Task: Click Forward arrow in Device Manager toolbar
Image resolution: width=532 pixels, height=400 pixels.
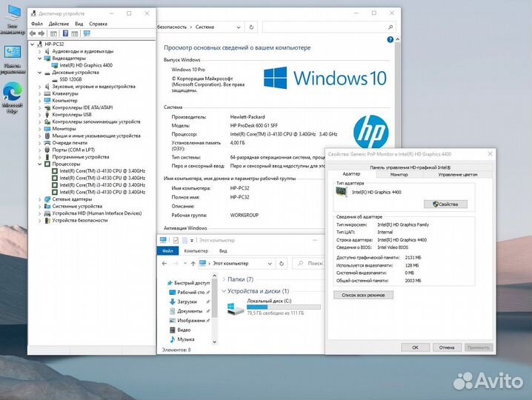Action: 41,33
